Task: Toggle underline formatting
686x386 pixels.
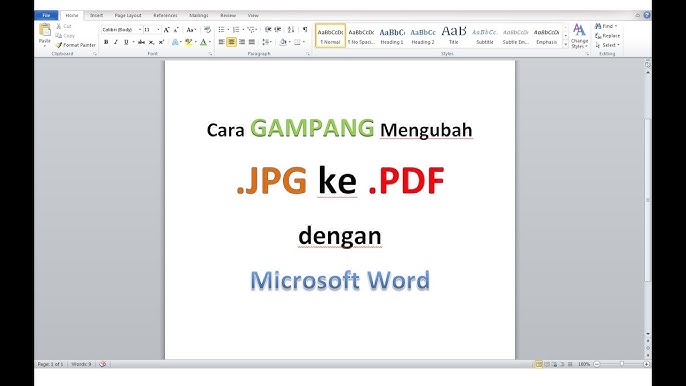Action: (126, 42)
